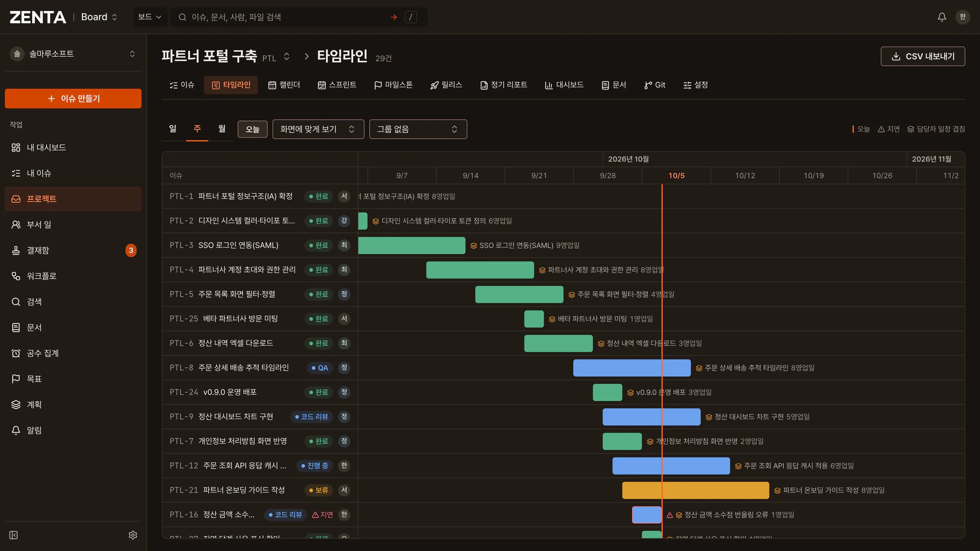Click the 10/12 week header
The image size is (980, 551).
(745, 176)
